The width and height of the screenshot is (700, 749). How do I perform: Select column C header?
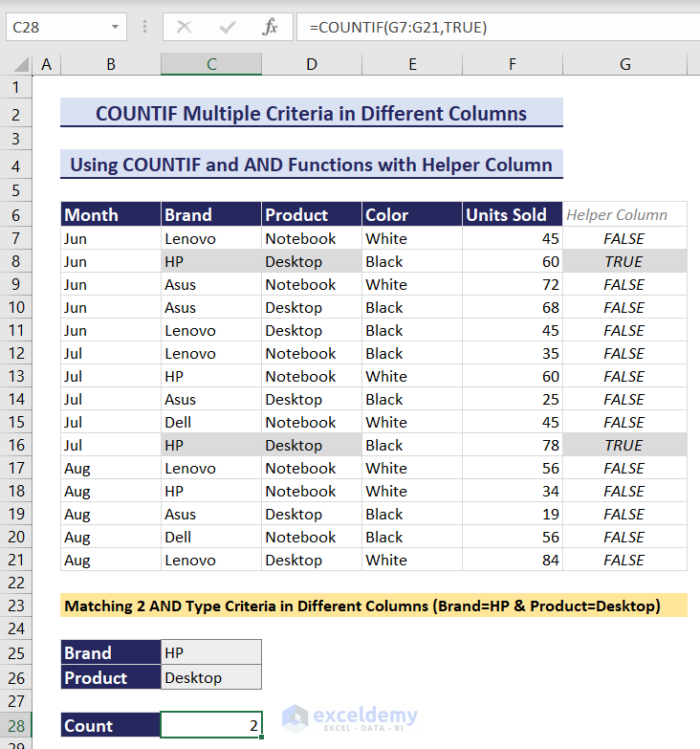tap(211, 64)
